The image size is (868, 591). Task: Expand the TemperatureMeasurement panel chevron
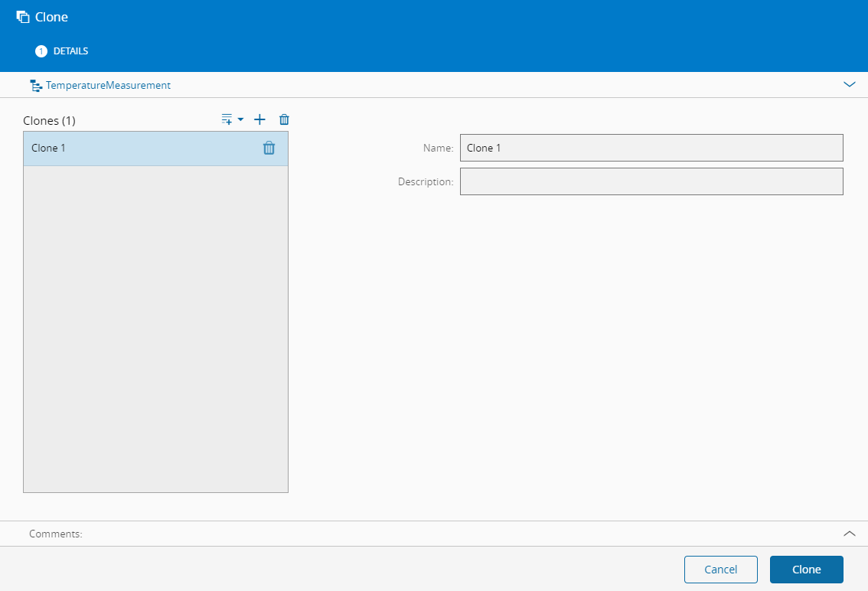point(849,85)
